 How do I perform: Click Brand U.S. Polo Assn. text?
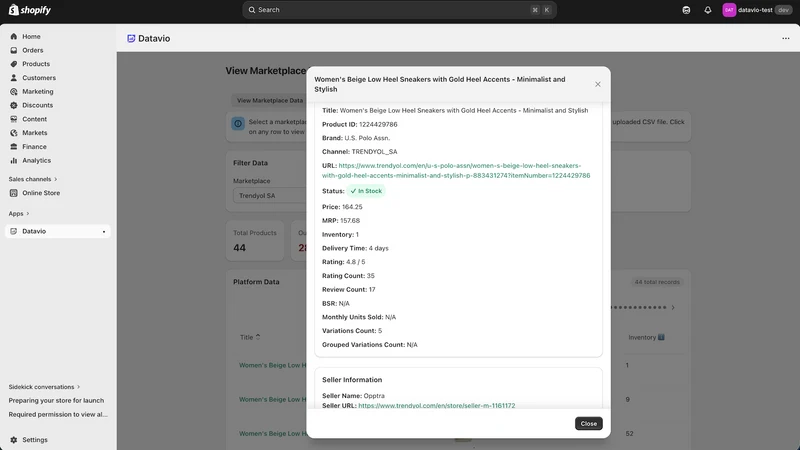tap(356, 138)
